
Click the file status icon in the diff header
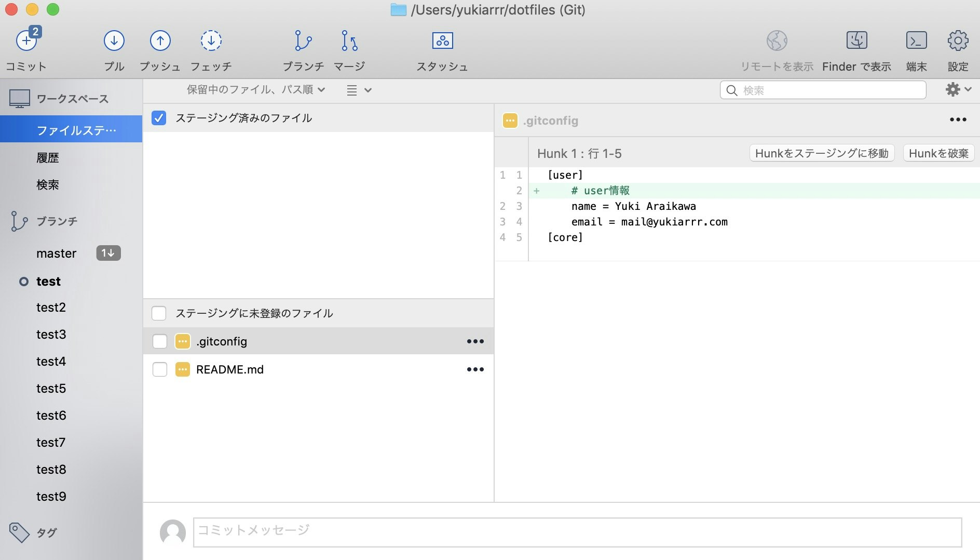pos(510,121)
